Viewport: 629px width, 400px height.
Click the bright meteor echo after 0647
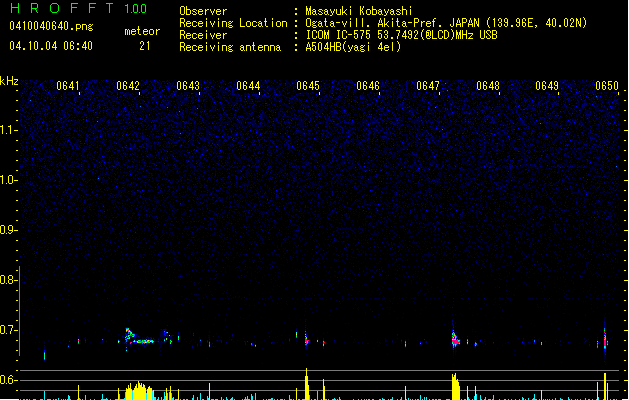coord(455,339)
